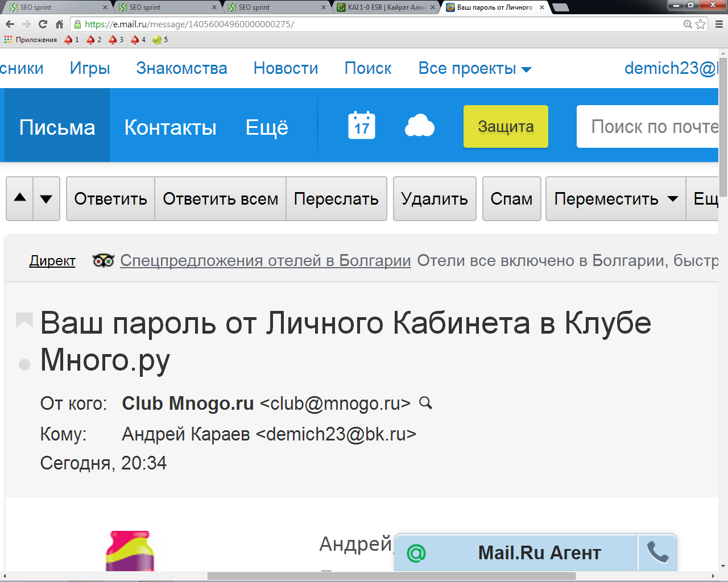Screen dimensions: 728x582
Task: Bookmark page with star icon
Action: point(701,24)
